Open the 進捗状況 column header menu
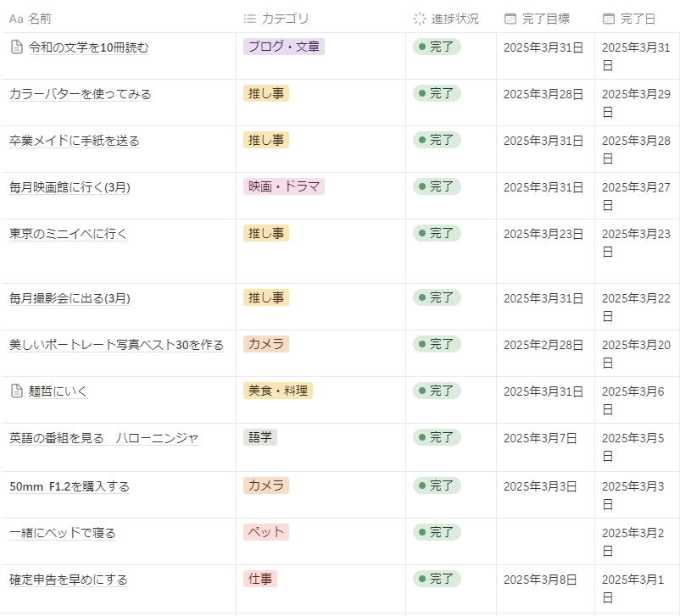 click(454, 19)
